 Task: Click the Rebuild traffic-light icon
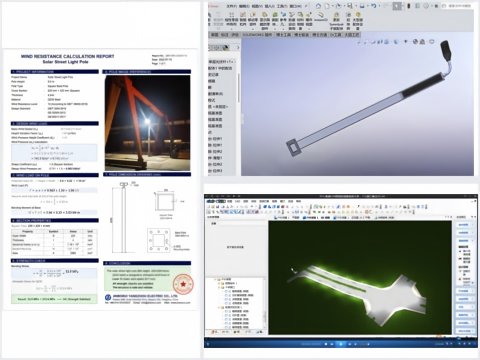[409, 6]
